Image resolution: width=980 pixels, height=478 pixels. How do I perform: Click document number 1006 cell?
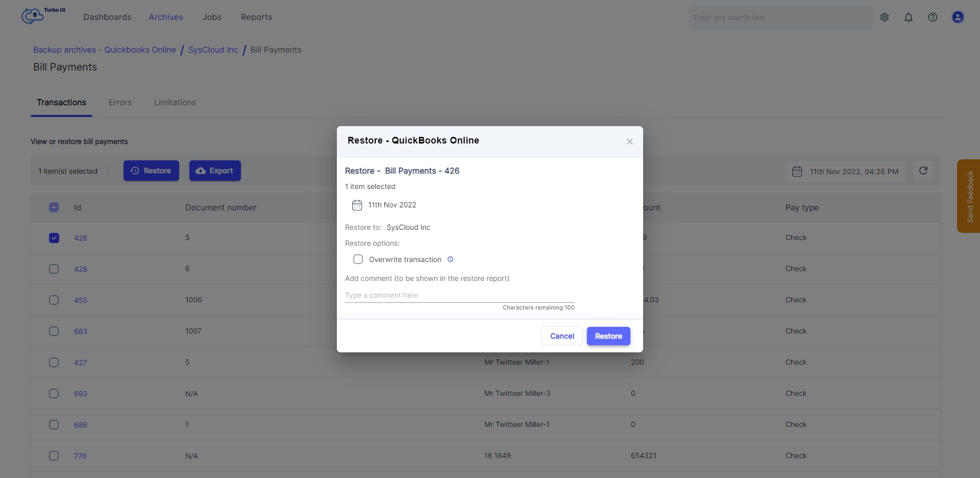tap(193, 300)
